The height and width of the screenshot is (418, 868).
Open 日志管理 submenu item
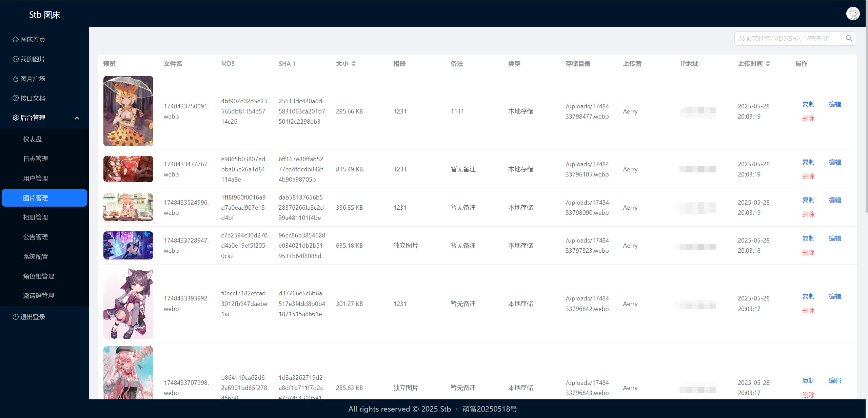(36, 159)
